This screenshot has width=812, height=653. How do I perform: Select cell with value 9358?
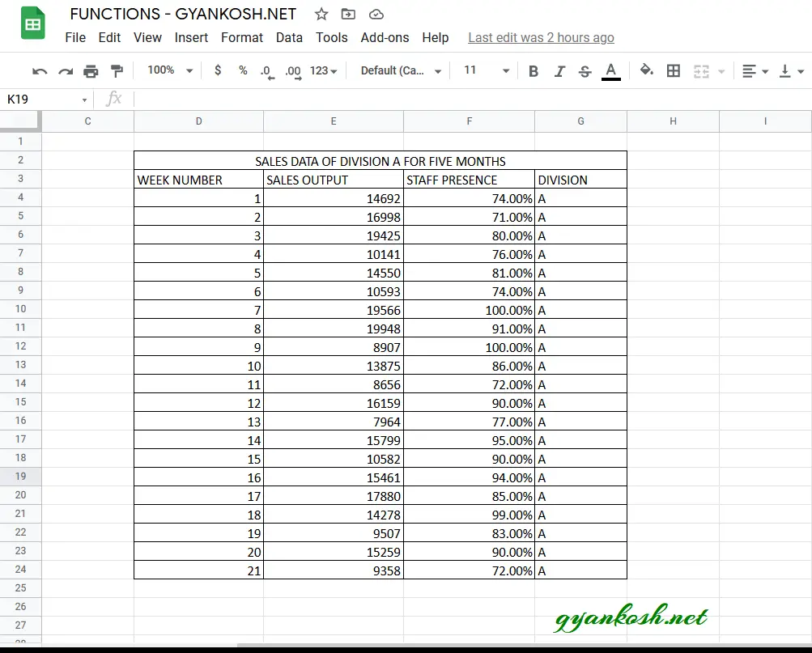pos(334,570)
